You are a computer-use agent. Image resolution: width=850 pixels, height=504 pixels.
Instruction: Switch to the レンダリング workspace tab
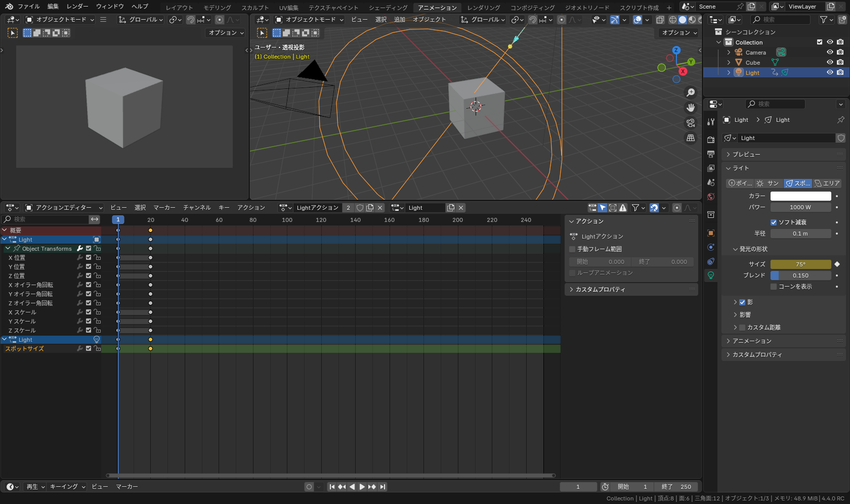483,8
